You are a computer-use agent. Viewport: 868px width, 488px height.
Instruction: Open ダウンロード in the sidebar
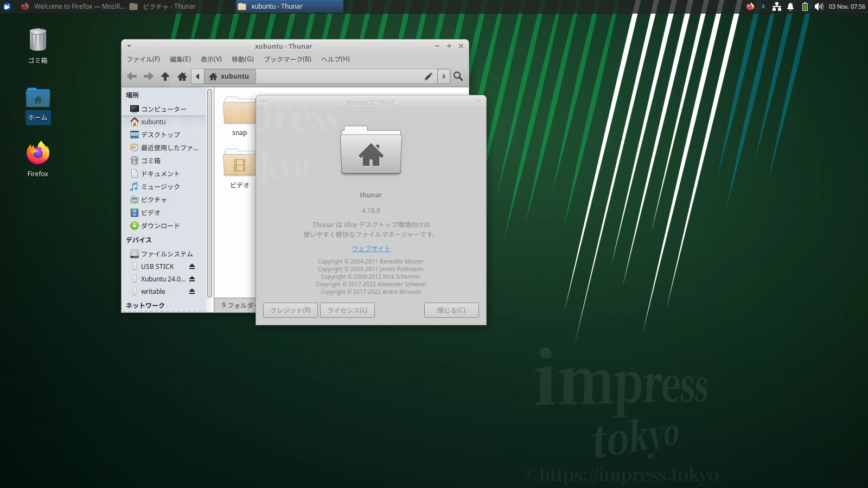pyautogui.click(x=164, y=226)
